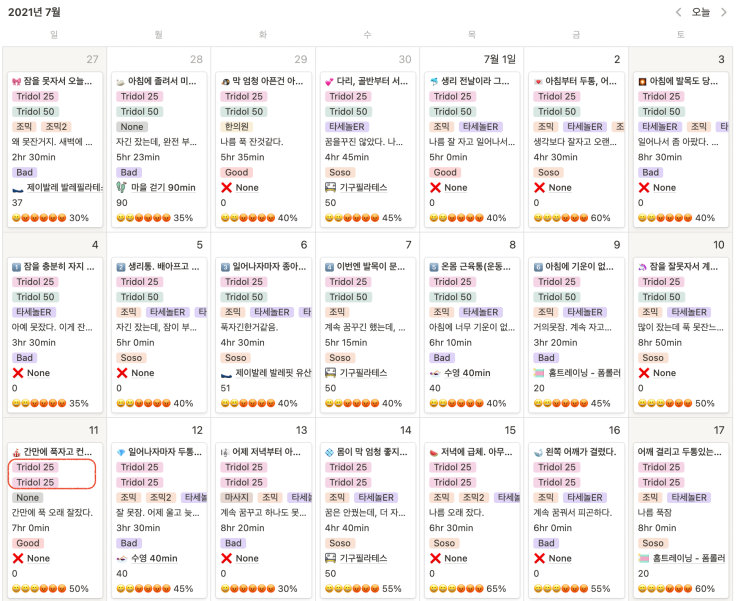Image resolution: width=743 pixels, height=601 pixels.
Task: Click the number 5 icon on July 8 card
Action: coord(434,267)
